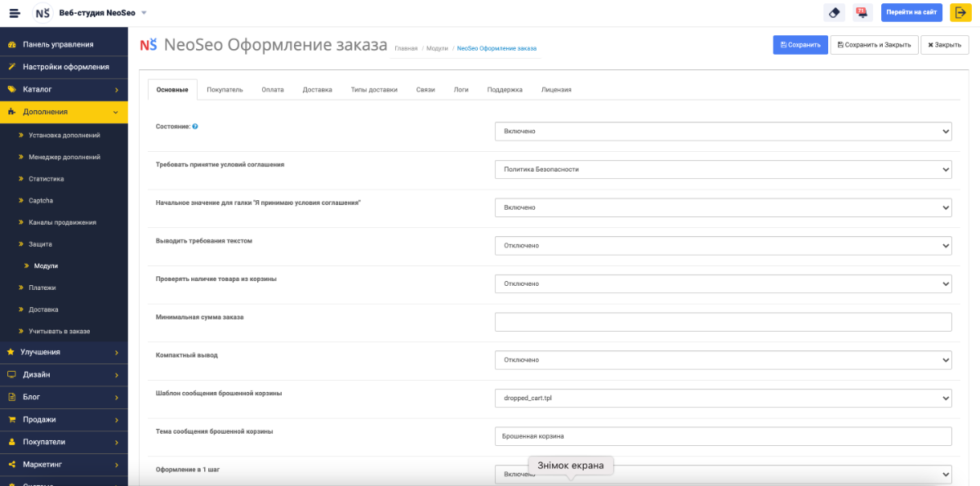
Task: Click the star icon for Улучшения
Action: click(x=11, y=352)
